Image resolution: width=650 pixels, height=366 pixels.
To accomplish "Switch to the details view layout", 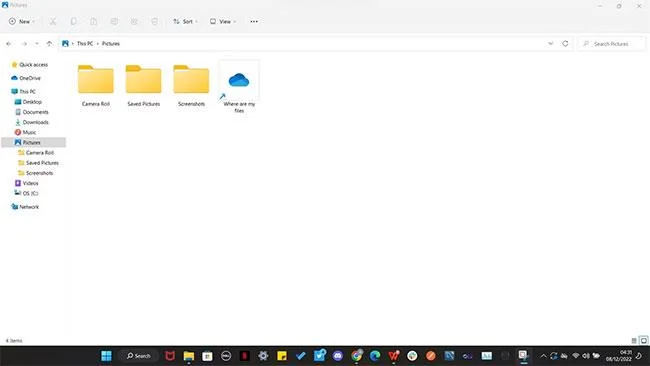I will (634, 340).
